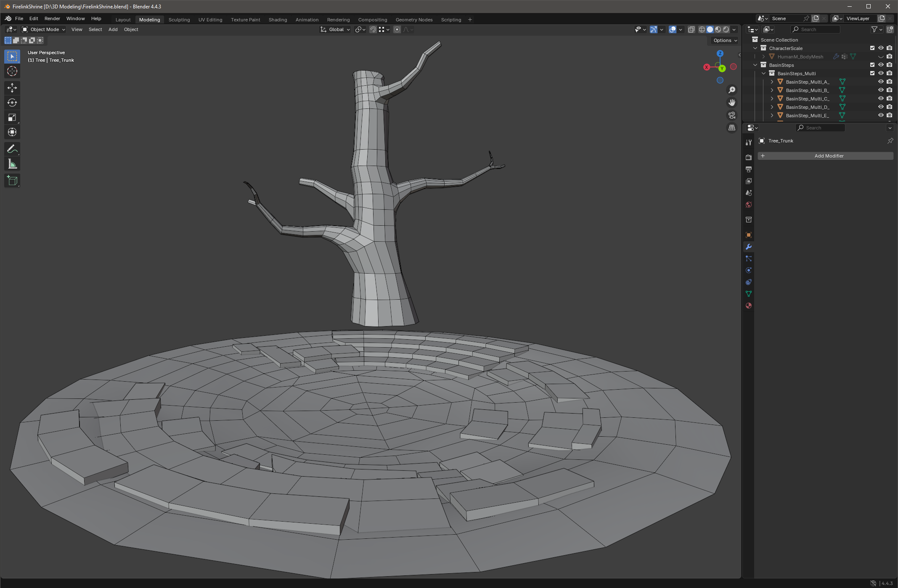
Task: Switch to the Sculpting workspace tab
Action: [x=179, y=20]
